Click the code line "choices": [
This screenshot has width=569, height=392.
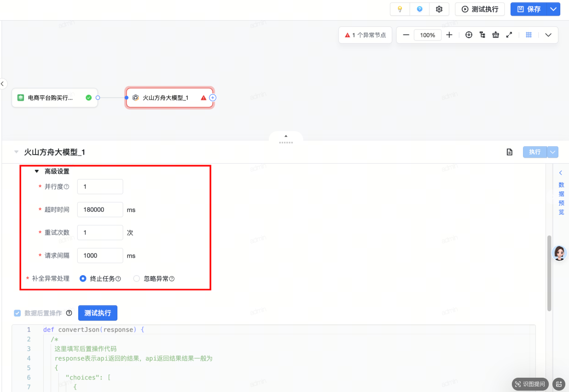coord(88,377)
